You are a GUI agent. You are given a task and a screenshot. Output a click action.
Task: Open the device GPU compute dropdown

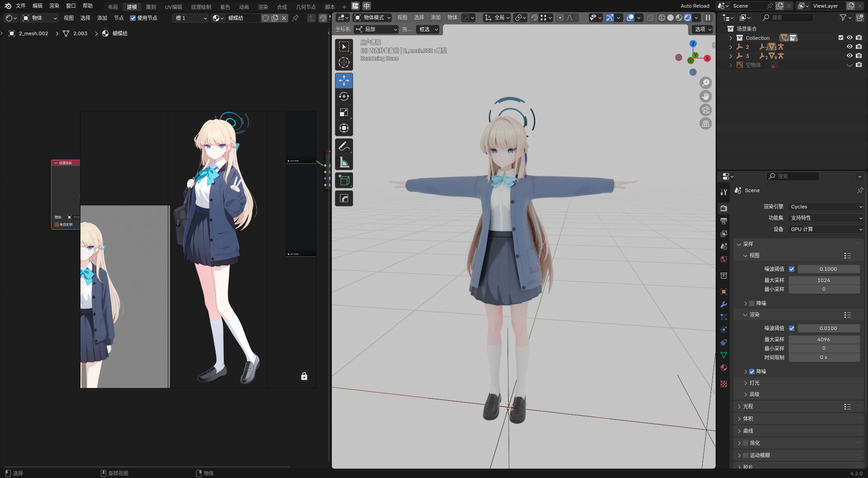pyautogui.click(x=826, y=229)
